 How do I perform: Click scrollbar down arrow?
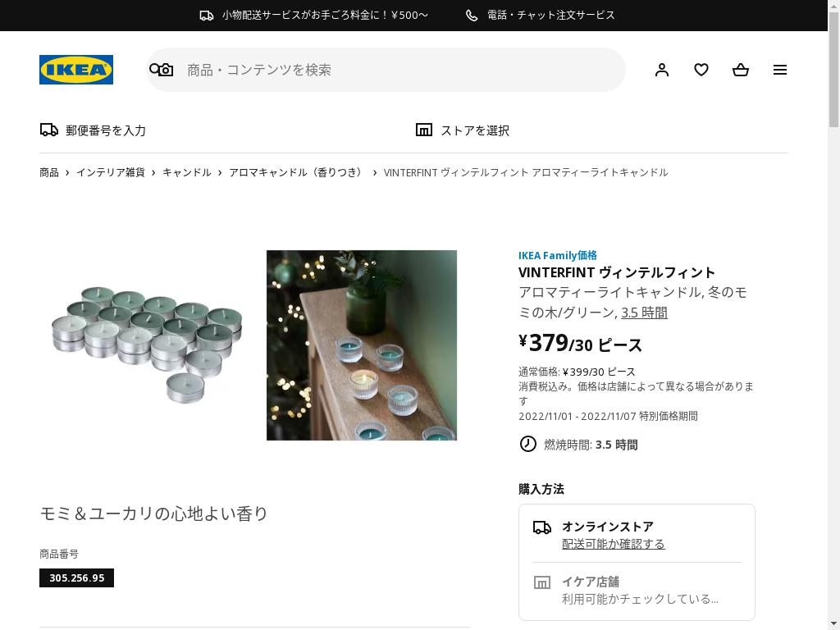coord(834,624)
